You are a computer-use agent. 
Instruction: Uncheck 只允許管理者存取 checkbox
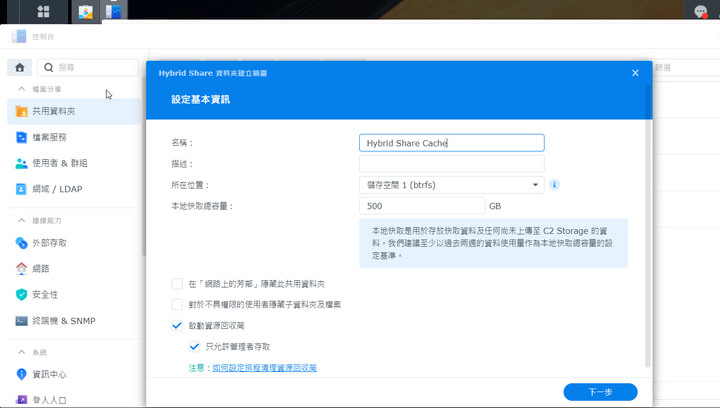[194, 347]
